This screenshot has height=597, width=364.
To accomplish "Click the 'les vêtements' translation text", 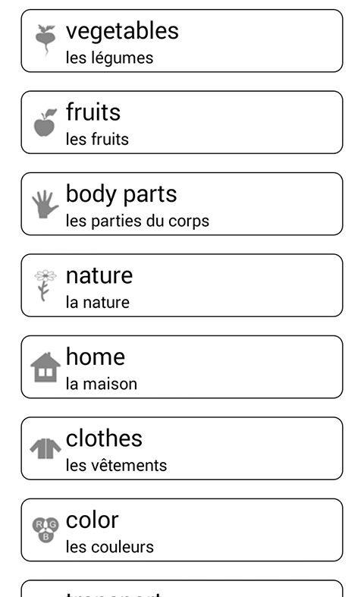I will pos(116,465).
